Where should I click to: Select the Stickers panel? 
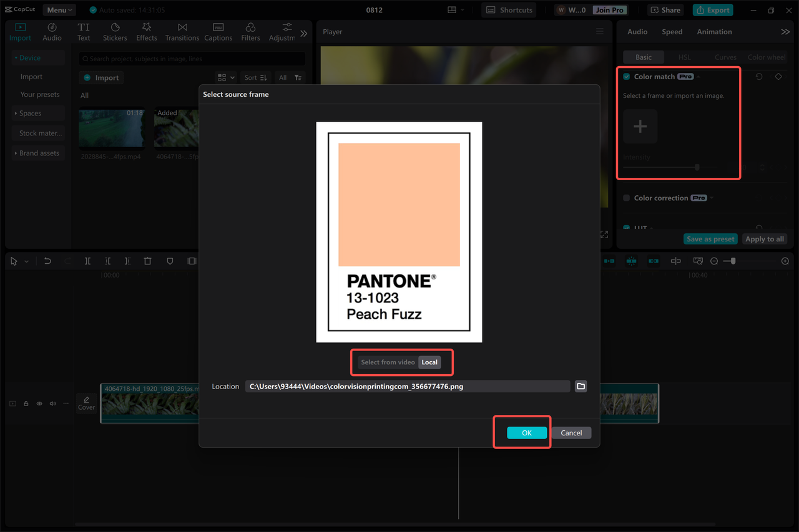[115, 31]
